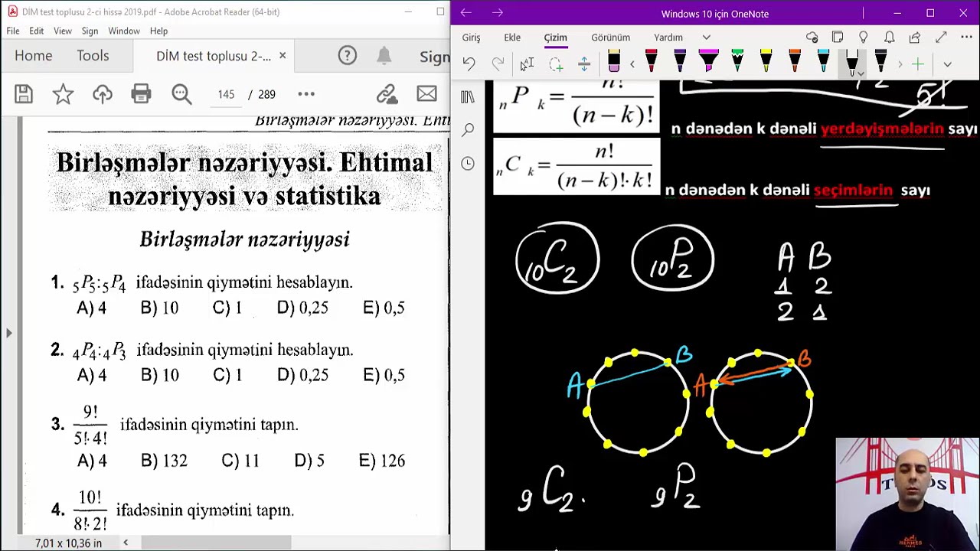Click the OneNote back navigation arrow
This screenshot has width=980, height=551.
(466, 13)
